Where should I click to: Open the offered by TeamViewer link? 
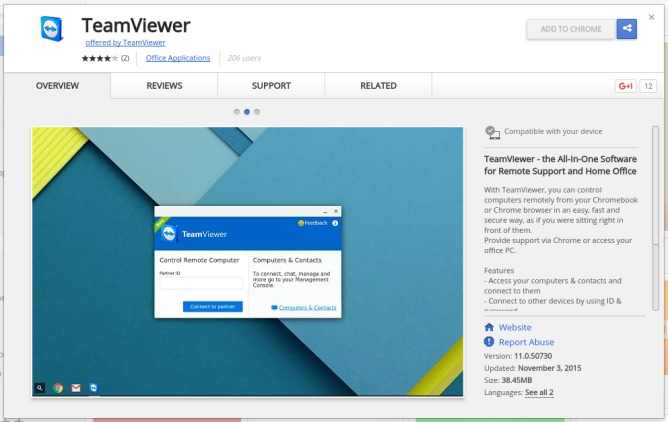pyautogui.click(x=125, y=43)
